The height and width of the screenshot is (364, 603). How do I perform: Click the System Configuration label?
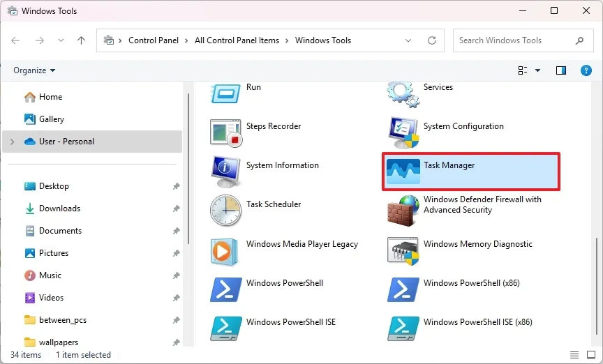[463, 126]
